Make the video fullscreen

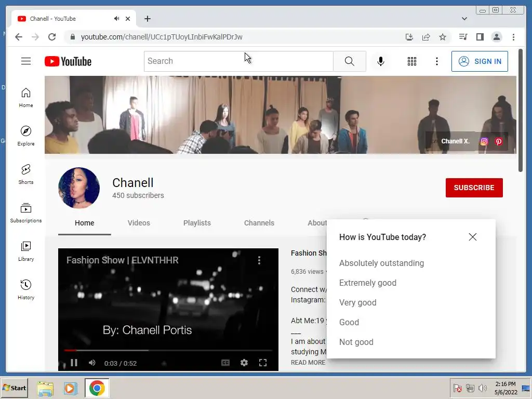(x=262, y=363)
